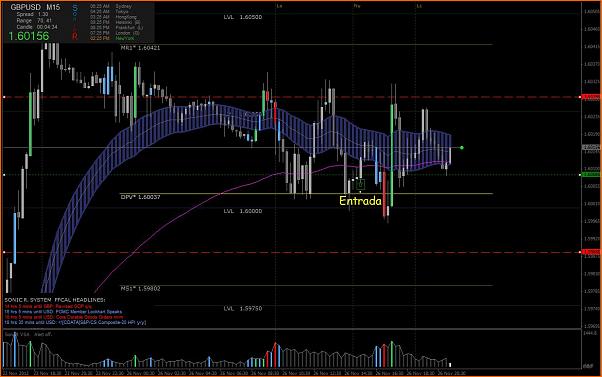Click the large green candle right of Entrada
Image resolution: width=602 pixels, height=377 pixels.
392,155
